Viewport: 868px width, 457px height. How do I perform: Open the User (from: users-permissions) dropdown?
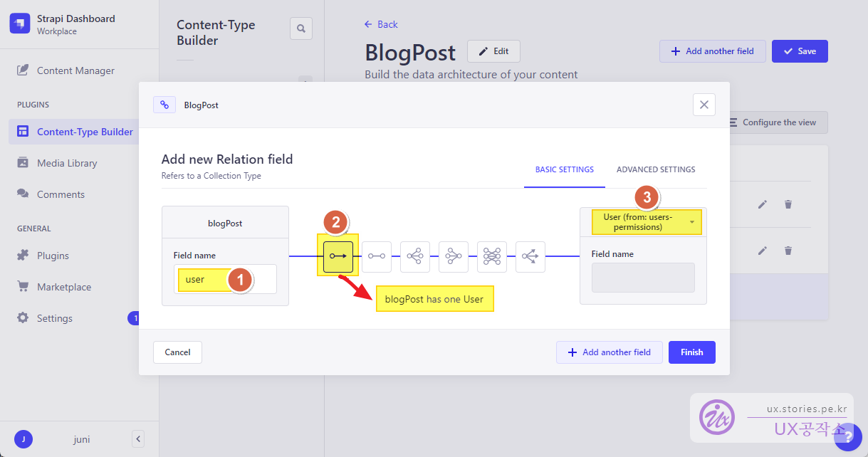pyautogui.click(x=647, y=222)
